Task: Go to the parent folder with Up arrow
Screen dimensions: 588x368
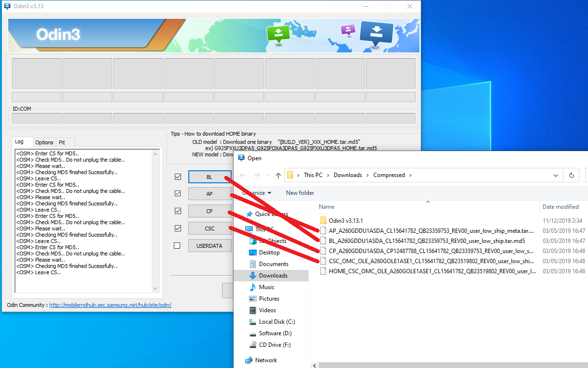Action: (x=278, y=175)
